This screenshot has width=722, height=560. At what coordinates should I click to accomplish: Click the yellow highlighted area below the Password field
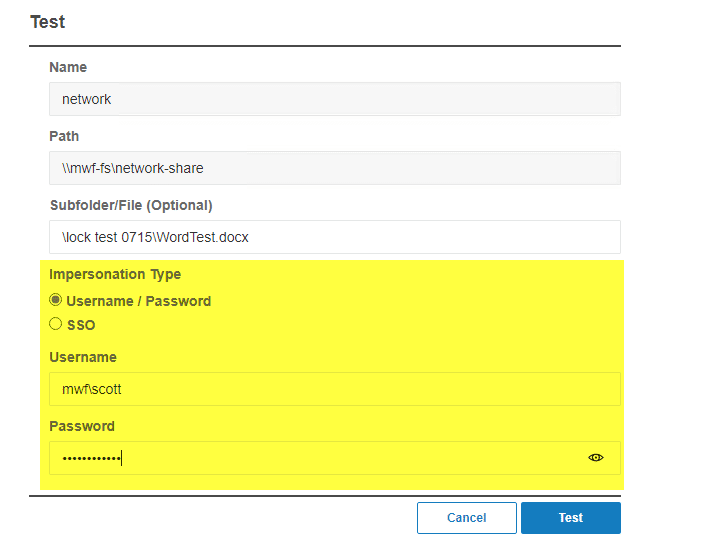(x=330, y=482)
